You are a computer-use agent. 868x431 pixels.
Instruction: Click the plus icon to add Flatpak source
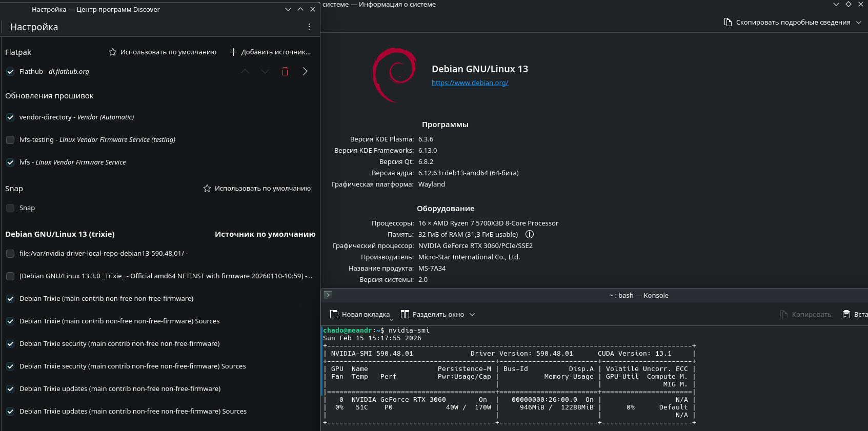pos(234,52)
